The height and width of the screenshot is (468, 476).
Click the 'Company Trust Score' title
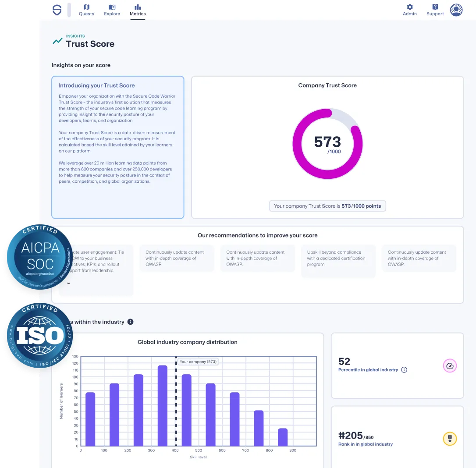coord(327,85)
